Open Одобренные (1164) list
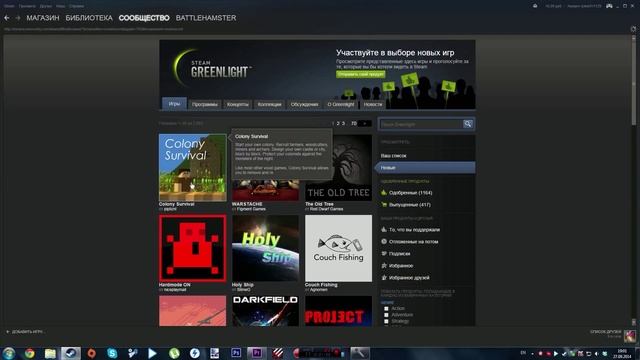 [411, 193]
